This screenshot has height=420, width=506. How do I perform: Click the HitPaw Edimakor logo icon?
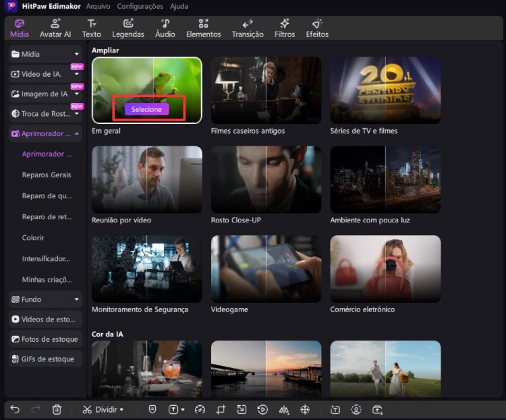pyautogui.click(x=11, y=6)
